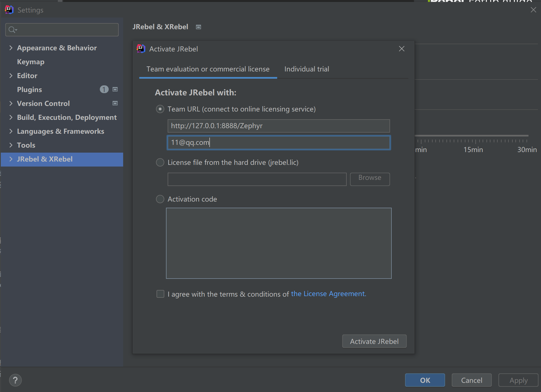
Task: Switch to Team evaluation or commercial license tab
Action: (x=208, y=69)
